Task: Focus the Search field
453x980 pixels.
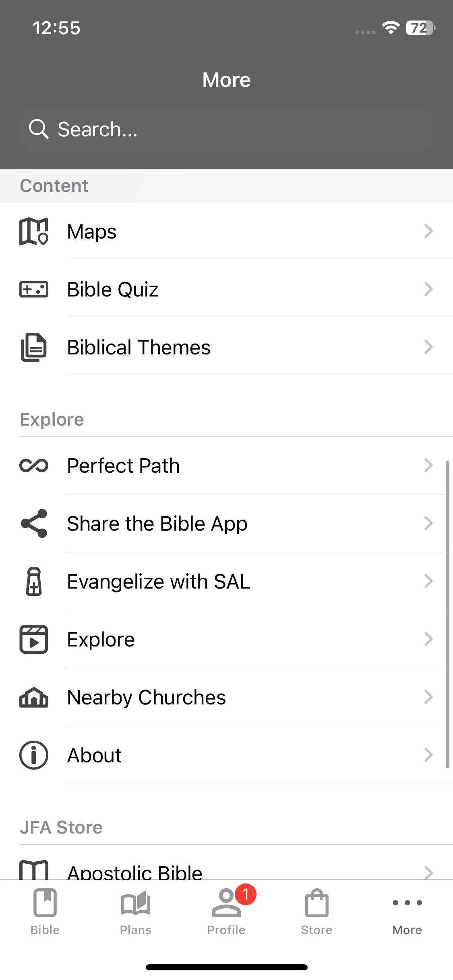Action: tap(226, 129)
